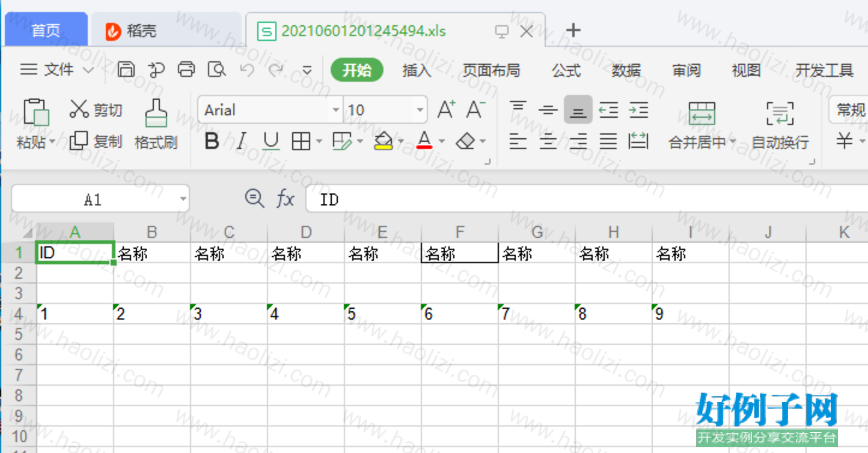Click the fill color bucket icon
Screen dimensions: 868x453
383,142
